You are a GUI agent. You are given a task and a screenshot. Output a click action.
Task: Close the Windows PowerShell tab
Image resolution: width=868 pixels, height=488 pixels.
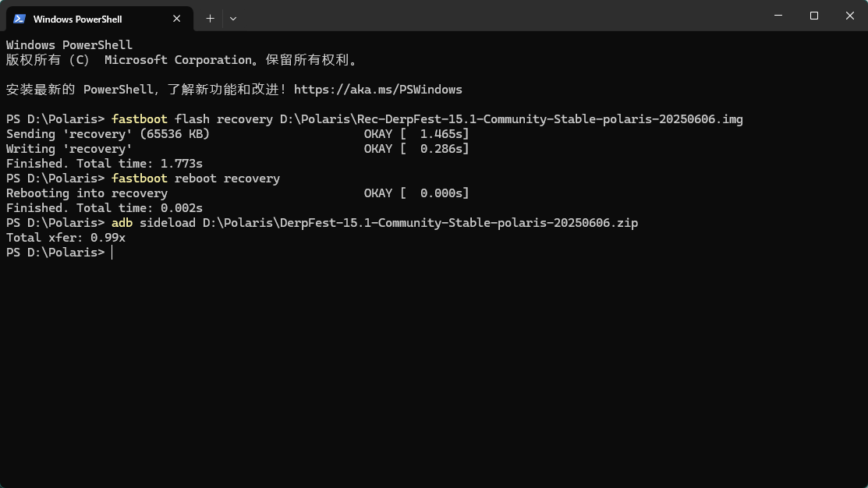176,19
